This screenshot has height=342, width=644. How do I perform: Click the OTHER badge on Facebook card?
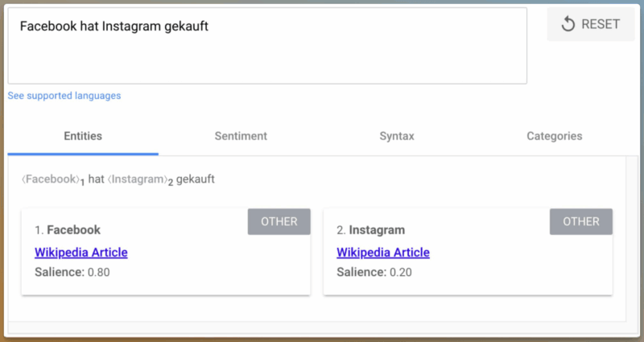pos(279,222)
